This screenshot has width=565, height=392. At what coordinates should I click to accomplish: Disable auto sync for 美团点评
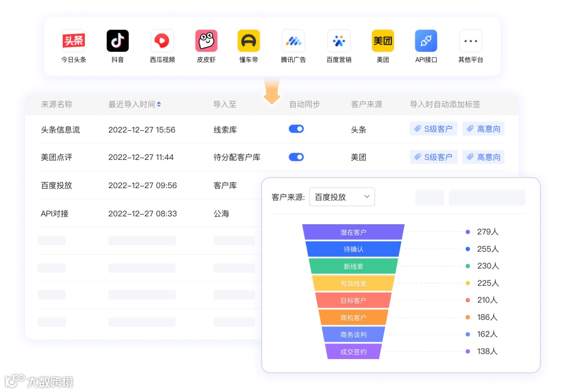pos(296,157)
